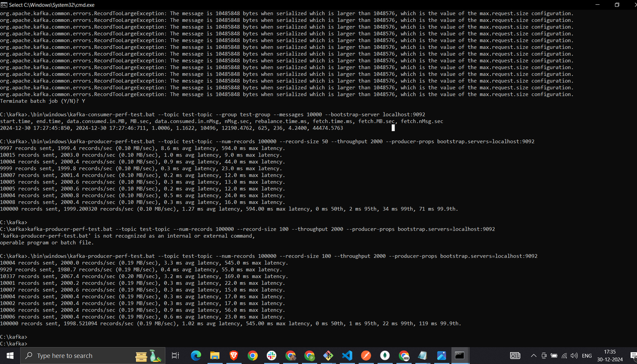The image size is (637, 364).
Task: Click the 10007 records sent, 2001.4 records/sec line
Action: pos(142,175)
